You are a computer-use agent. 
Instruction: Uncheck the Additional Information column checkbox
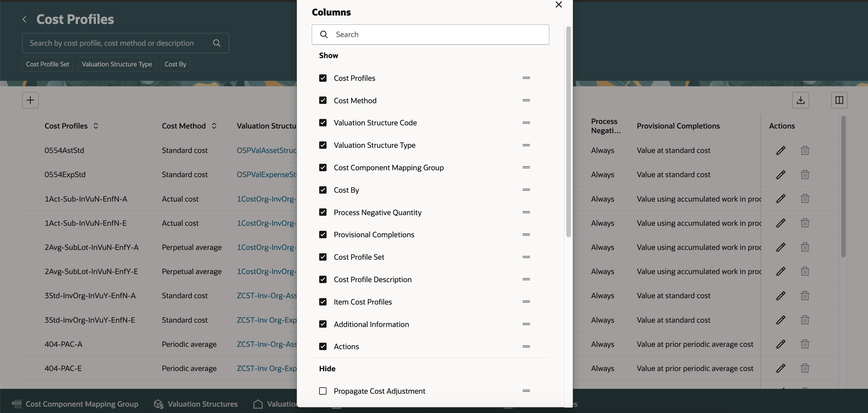(x=323, y=324)
